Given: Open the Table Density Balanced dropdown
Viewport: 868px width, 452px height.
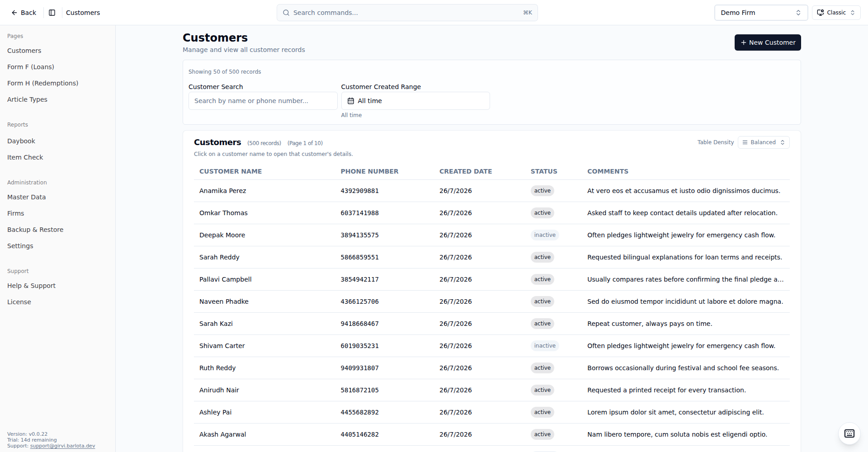Looking at the screenshot, I should pyautogui.click(x=764, y=142).
